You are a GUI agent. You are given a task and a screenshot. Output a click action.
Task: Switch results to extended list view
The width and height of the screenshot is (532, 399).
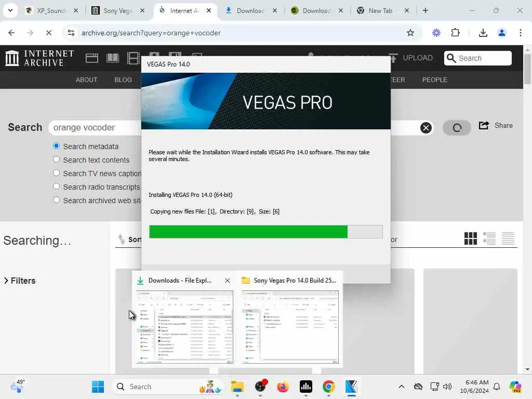point(489,238)
